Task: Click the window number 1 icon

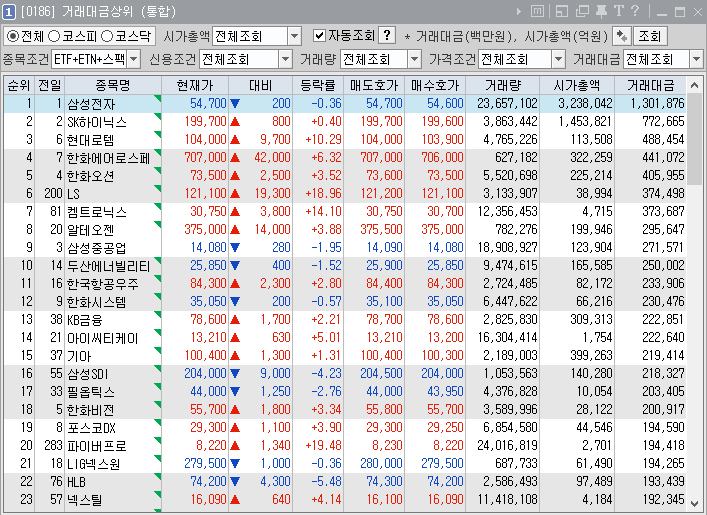Action: tap(9, 12)
